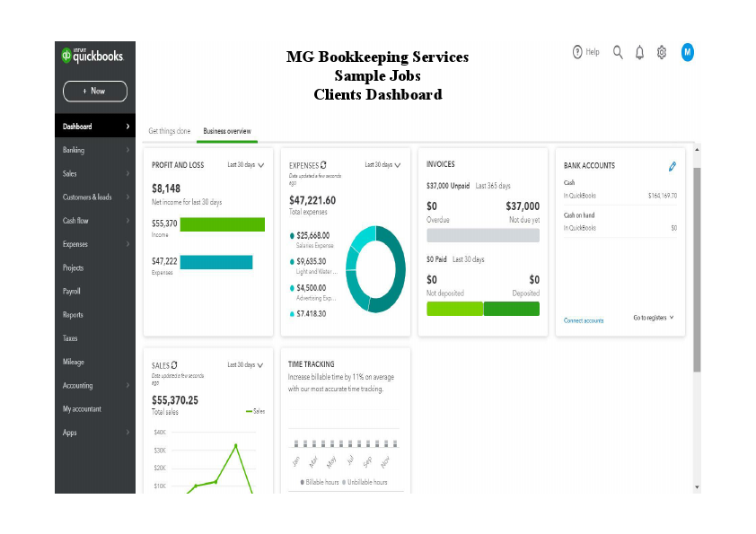This screenshot has height=534, width=756.
Task: Open Profit and Loss period dropdown
Action: point(245,165)
